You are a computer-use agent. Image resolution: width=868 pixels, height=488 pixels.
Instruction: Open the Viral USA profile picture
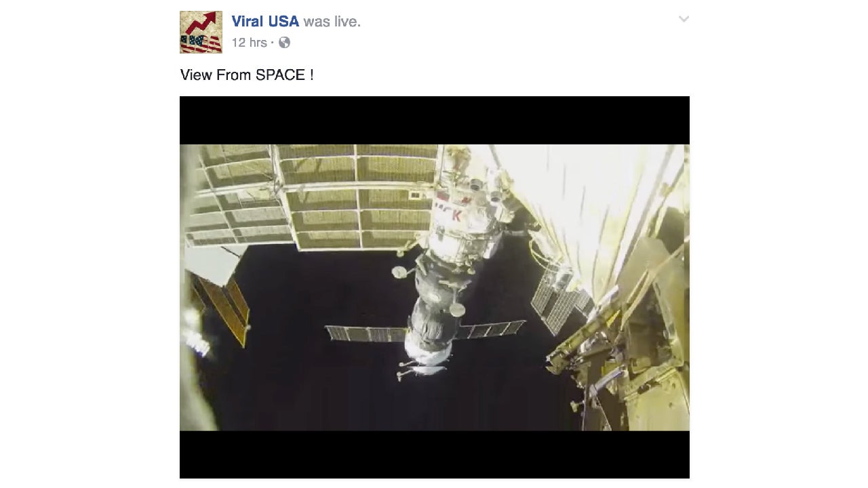[x=201, y=32]
